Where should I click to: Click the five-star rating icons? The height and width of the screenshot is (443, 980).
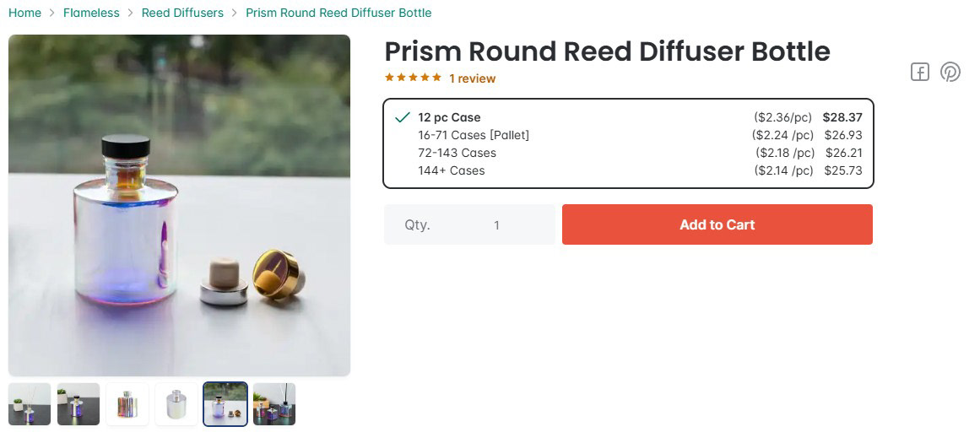tap(413, 78)
